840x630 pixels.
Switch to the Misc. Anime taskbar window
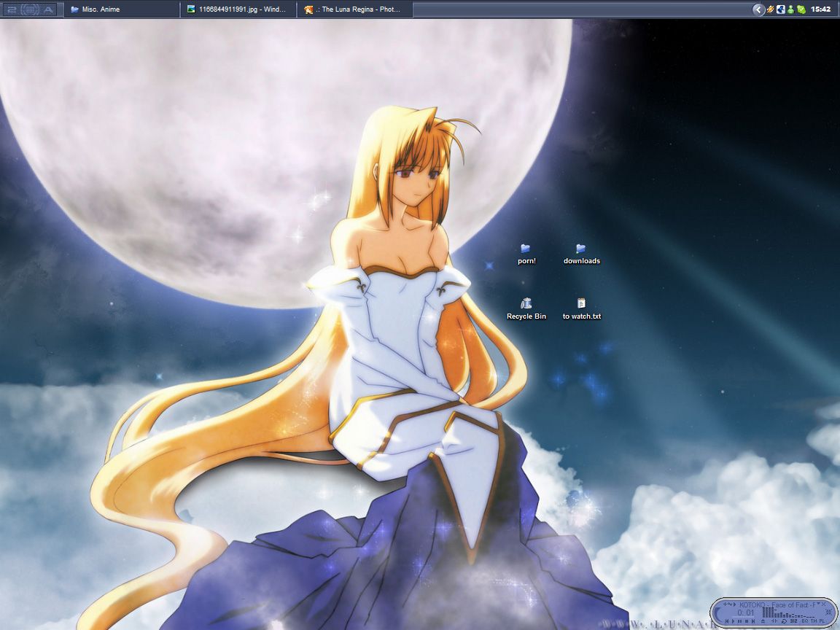point(122,9)
